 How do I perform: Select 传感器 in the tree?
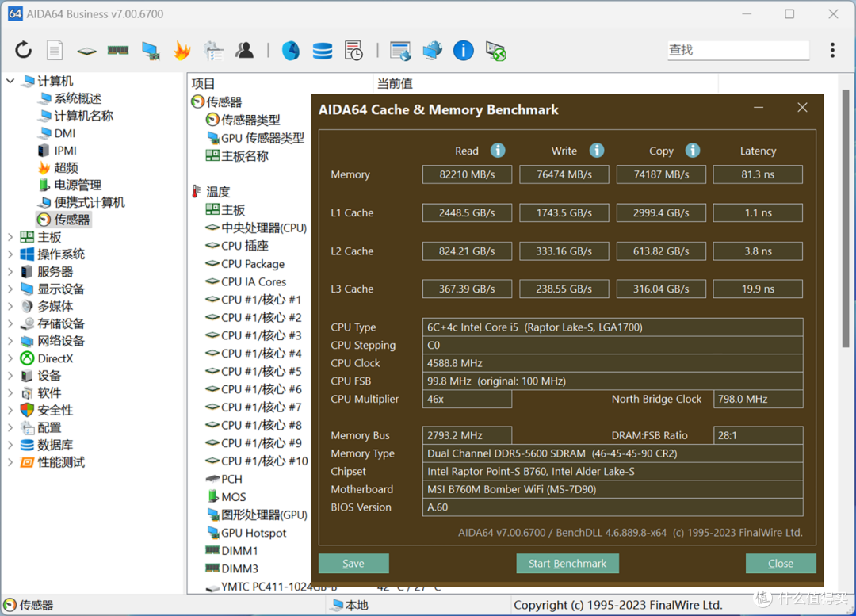(x=71, y=220)
